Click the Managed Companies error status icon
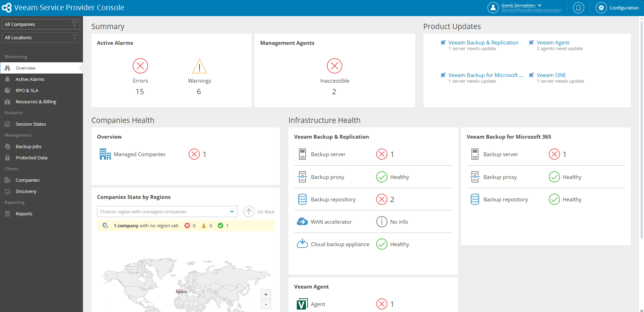Image resolution: width=644 pixels, height=312 pixels. pos(194,154)
